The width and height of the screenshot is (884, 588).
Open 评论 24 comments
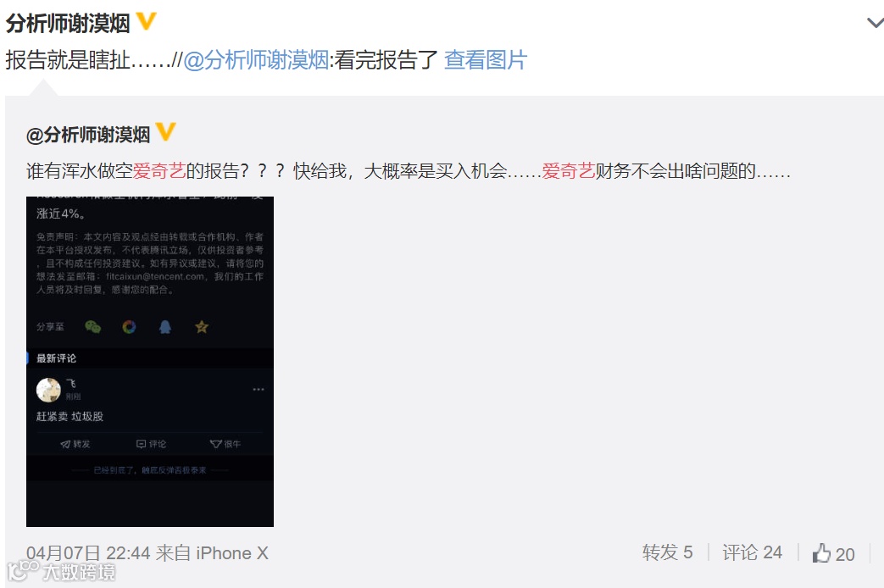(752, 552)
